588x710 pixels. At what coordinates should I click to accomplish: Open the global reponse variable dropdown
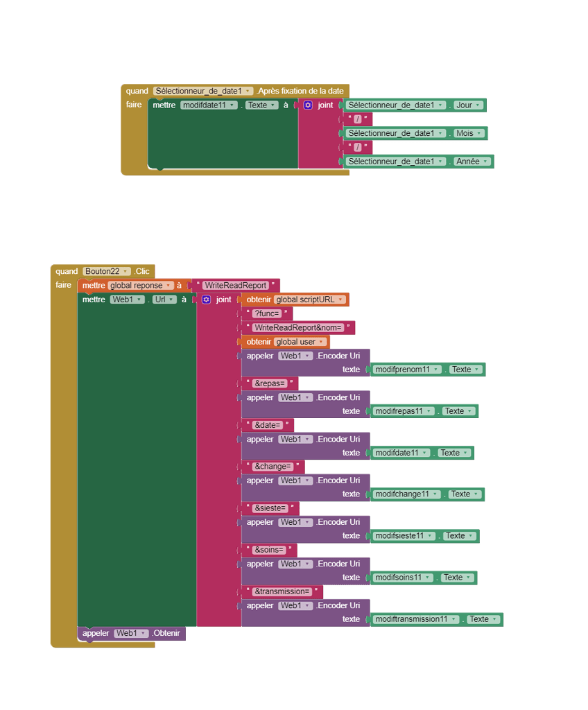point(141,285)
